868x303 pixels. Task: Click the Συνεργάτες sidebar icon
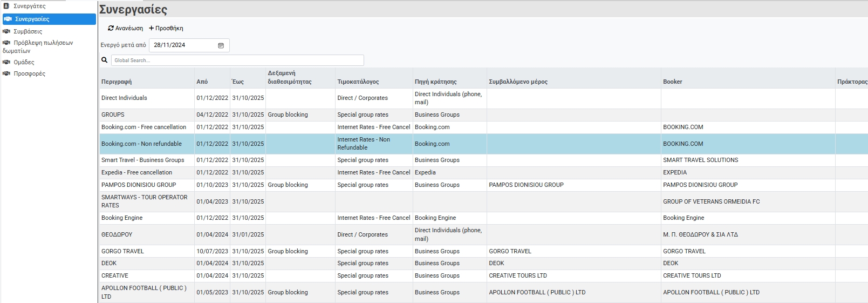click(x=6, y=6)
